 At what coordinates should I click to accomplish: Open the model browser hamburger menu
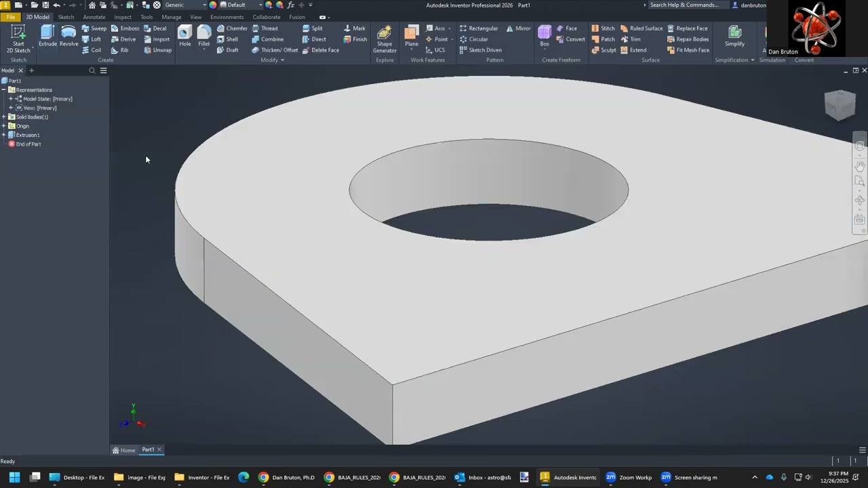104,70
